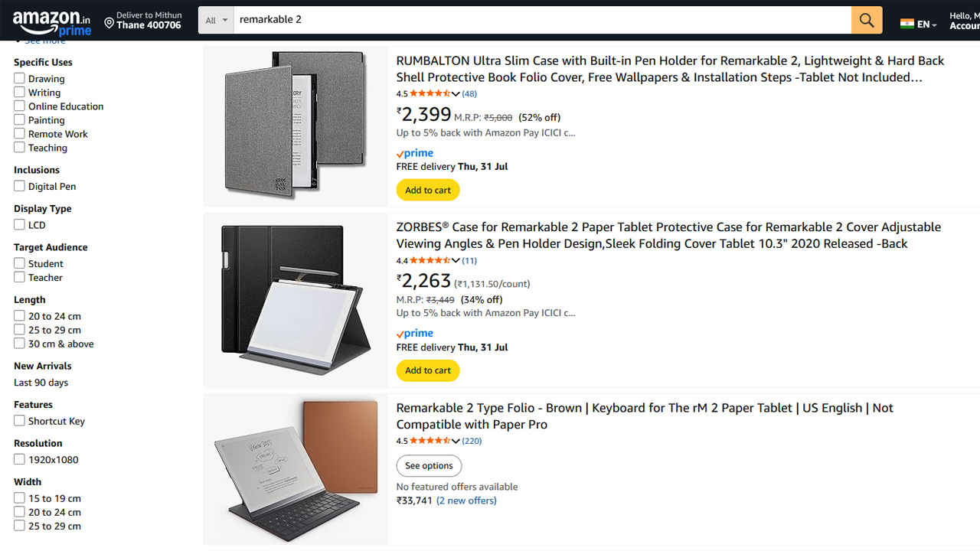Click the delivery location pin icon
The image size is (980, 551).
click(x=109, y=24)
